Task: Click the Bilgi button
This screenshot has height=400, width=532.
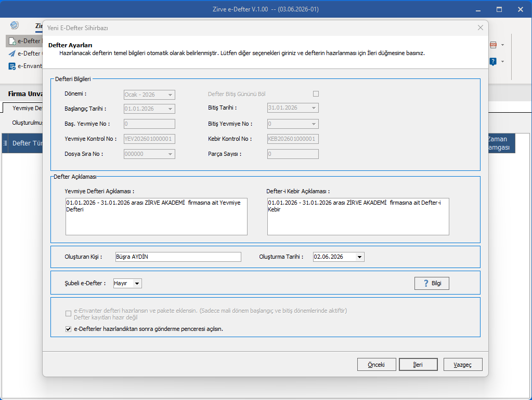Action: [x=432, y=284]
